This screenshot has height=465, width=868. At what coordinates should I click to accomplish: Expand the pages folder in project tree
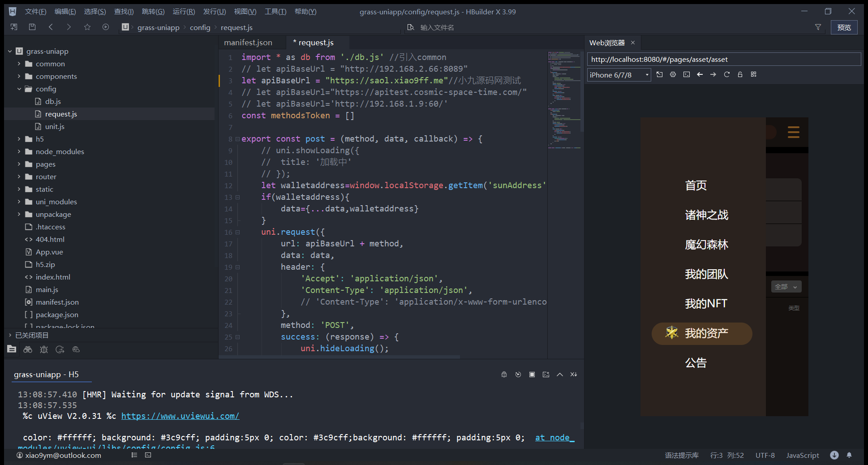pyautogui.click(x=19, y=164)
